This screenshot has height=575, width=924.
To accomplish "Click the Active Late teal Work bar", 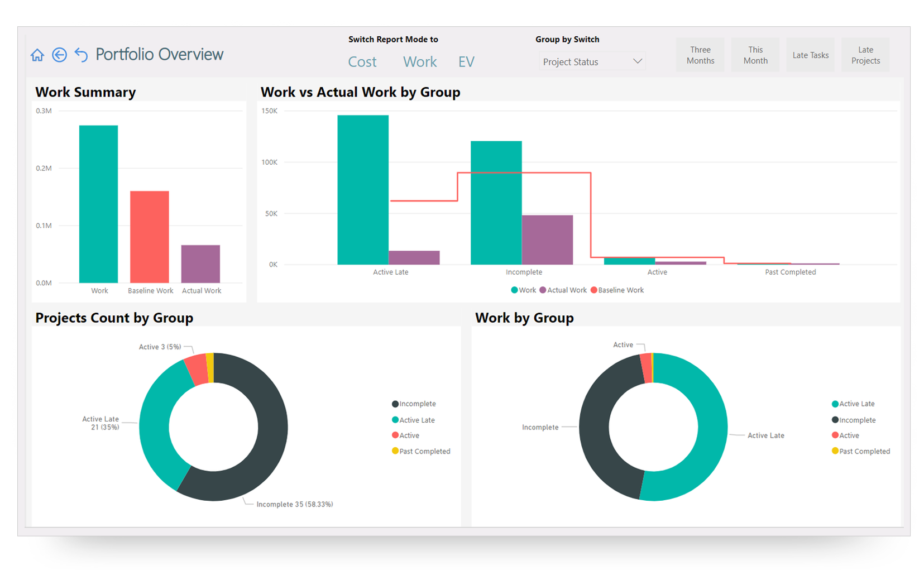I will [x=363, y=190].
